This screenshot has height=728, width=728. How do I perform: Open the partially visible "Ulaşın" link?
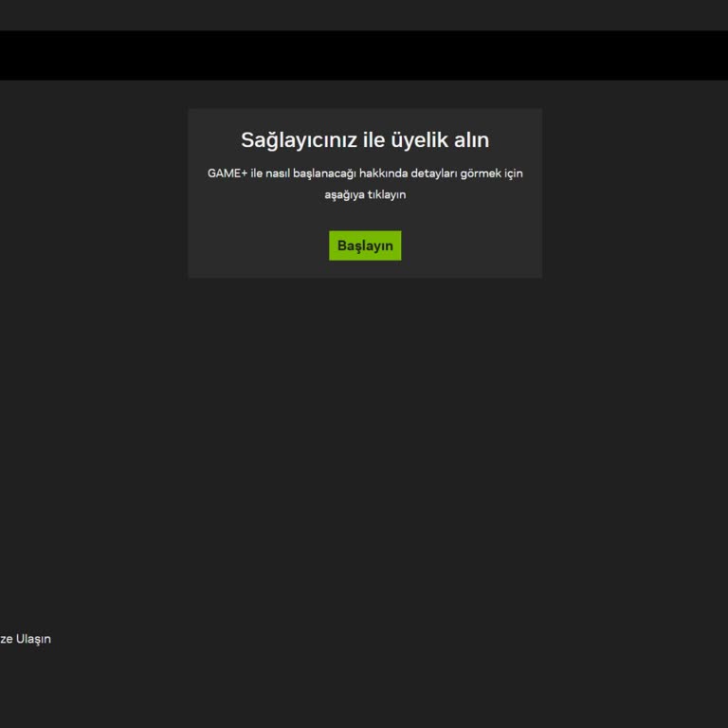click(26, 639)
